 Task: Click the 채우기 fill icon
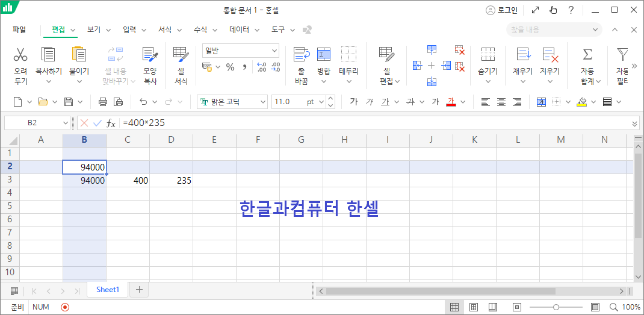click(524, 54)
